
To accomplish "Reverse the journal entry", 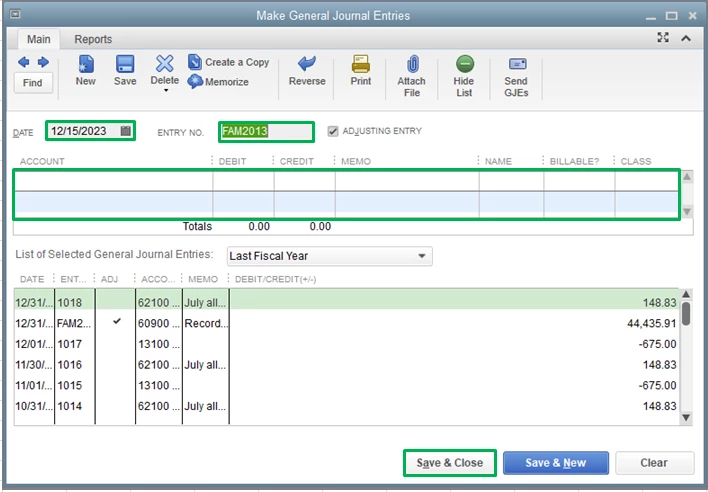I will pyautogui.click(x=307, y=64).
